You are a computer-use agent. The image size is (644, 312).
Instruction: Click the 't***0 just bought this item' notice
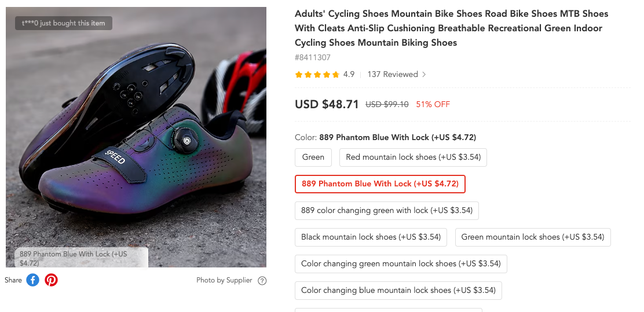click(x=64, y=23)
